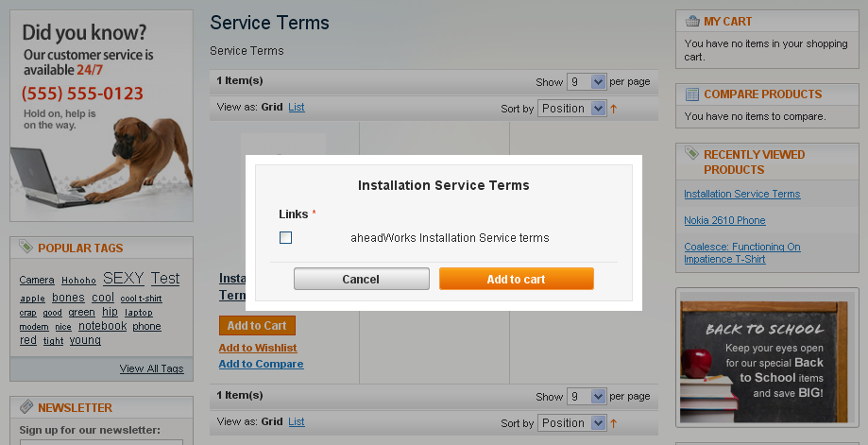Click Cancel in the dialog

[362, 279]
